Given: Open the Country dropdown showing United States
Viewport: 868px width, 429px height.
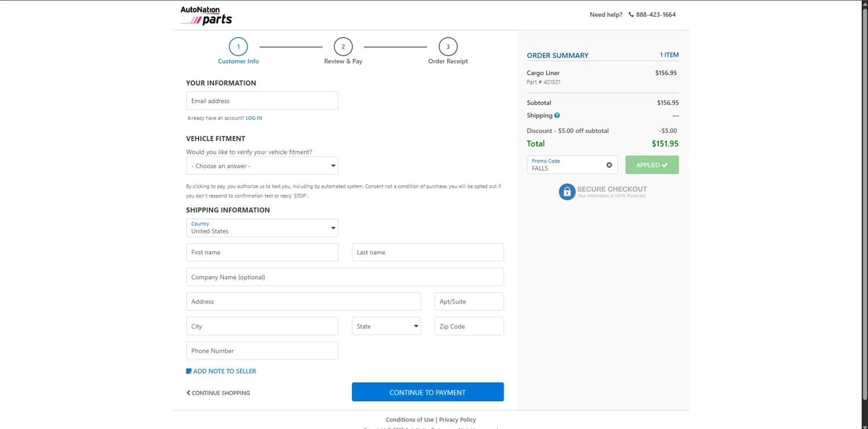Looking at the screenshot, I should click(x=262, y=228).
